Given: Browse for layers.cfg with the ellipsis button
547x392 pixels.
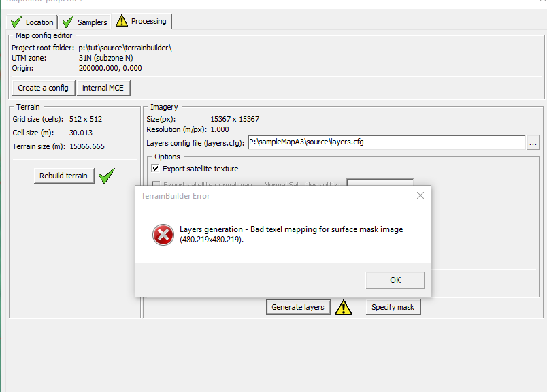Looking at the screenshot, I should click(x=533, y=143).
